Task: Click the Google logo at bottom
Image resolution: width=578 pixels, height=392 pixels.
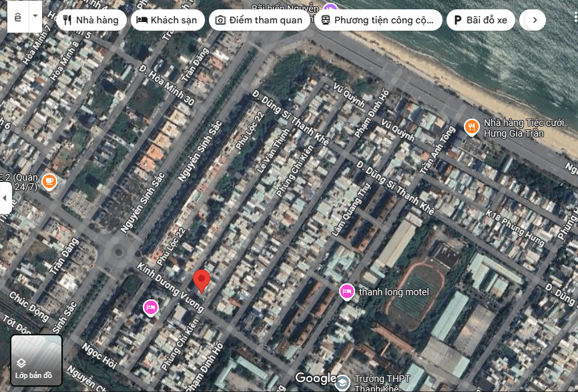Action: tap(316, 379)
